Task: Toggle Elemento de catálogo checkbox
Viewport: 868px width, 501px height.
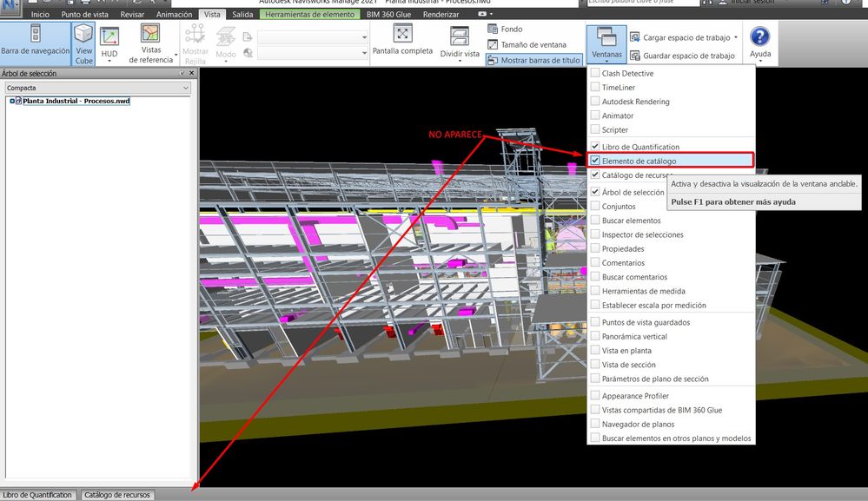Action: tap(595, 161)
